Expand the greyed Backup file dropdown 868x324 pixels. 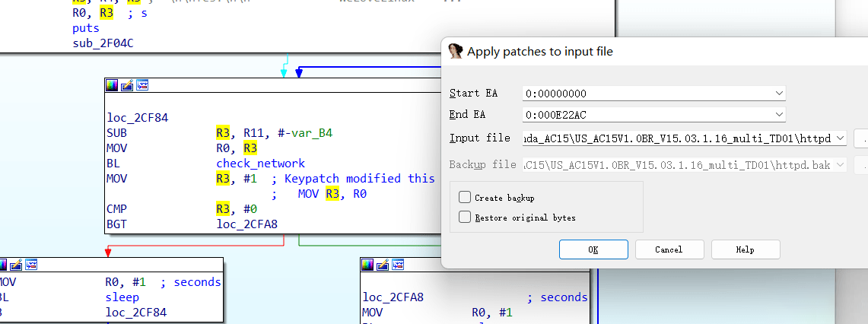point(841,164)
